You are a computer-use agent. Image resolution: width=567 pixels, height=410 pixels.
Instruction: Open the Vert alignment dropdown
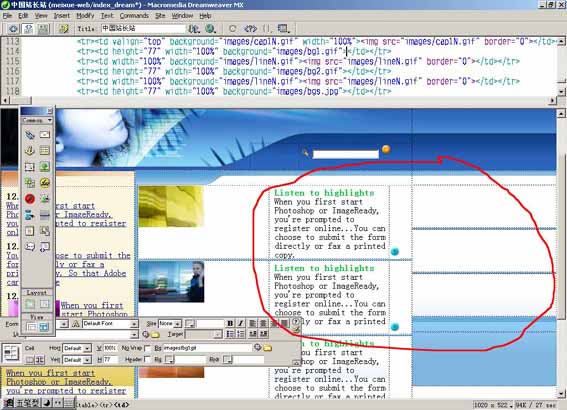[87, 360]
